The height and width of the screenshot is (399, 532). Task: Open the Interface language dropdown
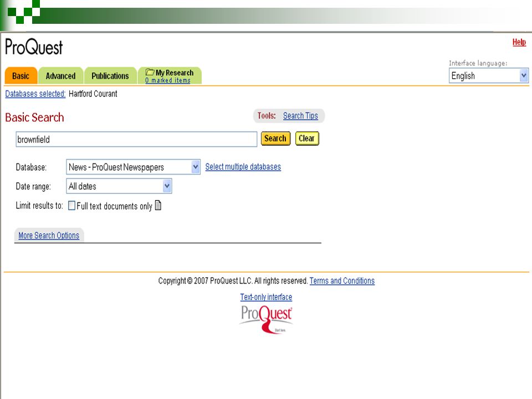[489, 76]
